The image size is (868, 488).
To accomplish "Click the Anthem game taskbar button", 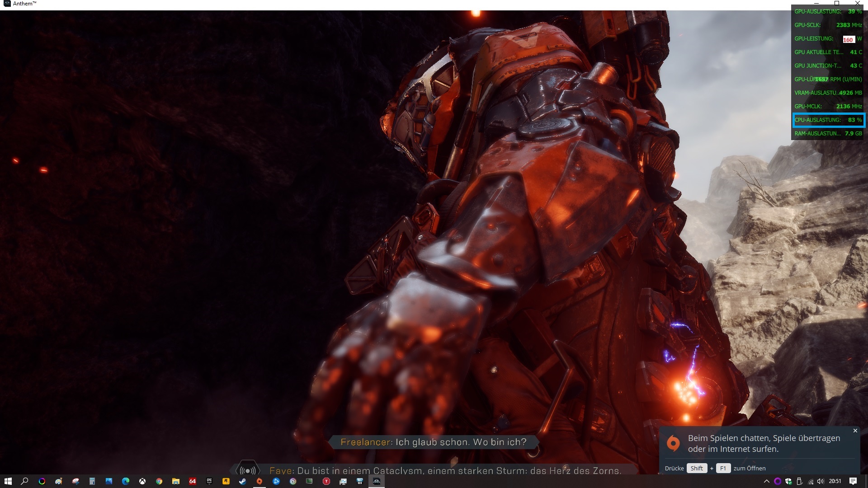I will 376,481.
